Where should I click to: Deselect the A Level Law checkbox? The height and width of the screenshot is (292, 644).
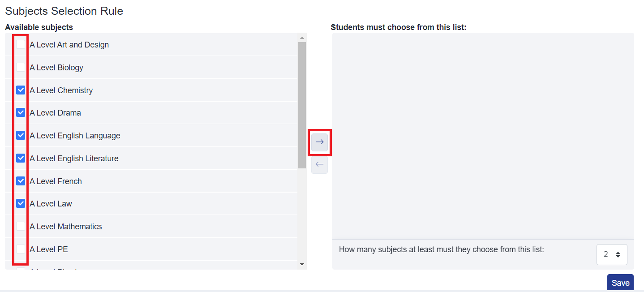coord(20,203)
